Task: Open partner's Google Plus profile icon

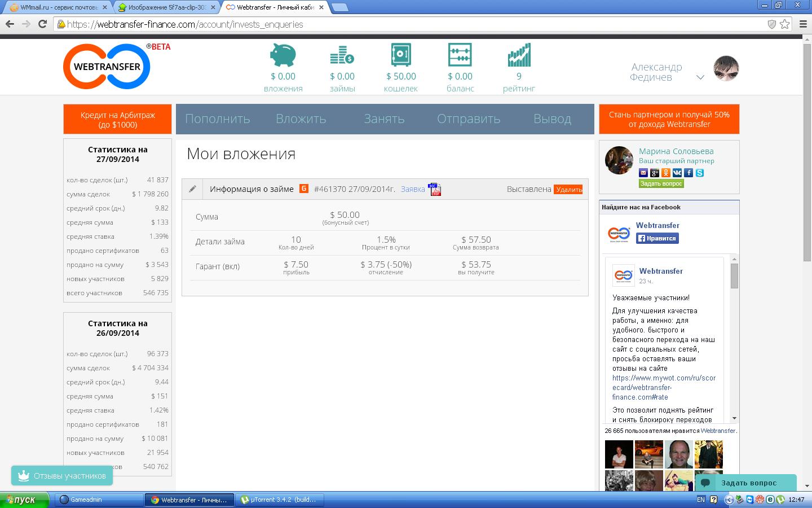Action: tap(655, 173)
